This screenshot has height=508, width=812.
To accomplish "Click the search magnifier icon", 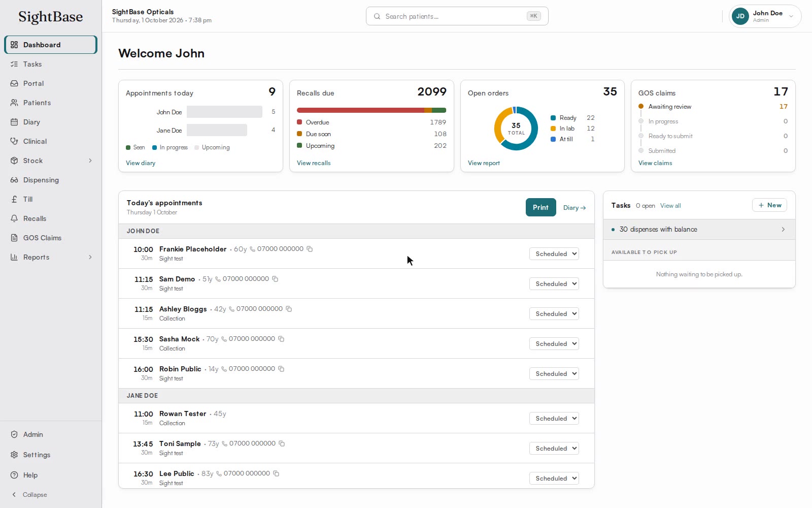I will 377,16.
